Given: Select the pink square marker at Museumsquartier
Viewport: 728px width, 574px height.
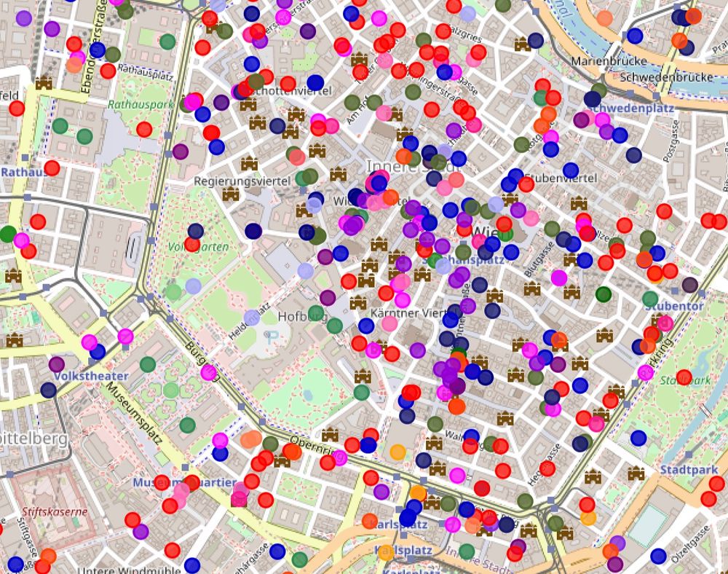Looking at the screenshot, I should pos(239,500).
